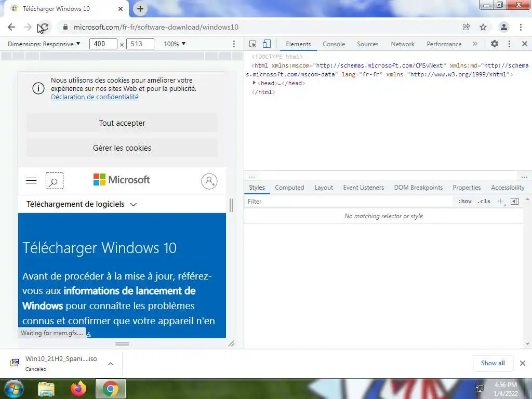Open the Dimensions: Responsive dropdown

click(x=44, y=44)
